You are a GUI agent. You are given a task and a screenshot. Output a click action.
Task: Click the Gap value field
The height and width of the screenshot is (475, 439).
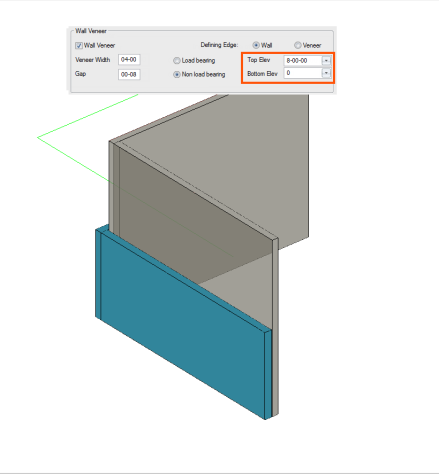click(x=129, y=74)
